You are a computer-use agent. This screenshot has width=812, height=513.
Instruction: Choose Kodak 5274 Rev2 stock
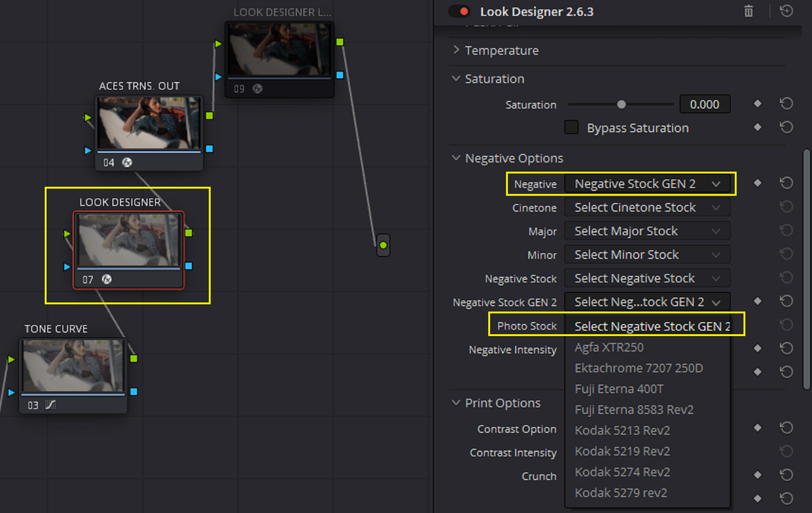[647, 472]
